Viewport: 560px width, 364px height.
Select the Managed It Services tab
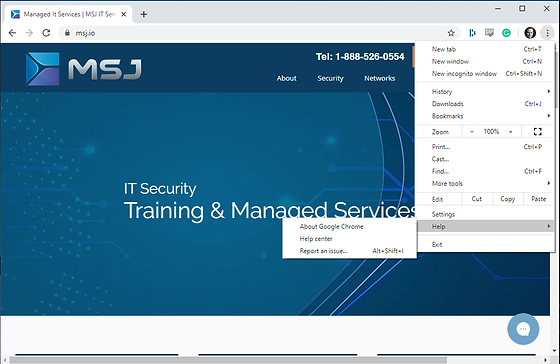[69, 14]
